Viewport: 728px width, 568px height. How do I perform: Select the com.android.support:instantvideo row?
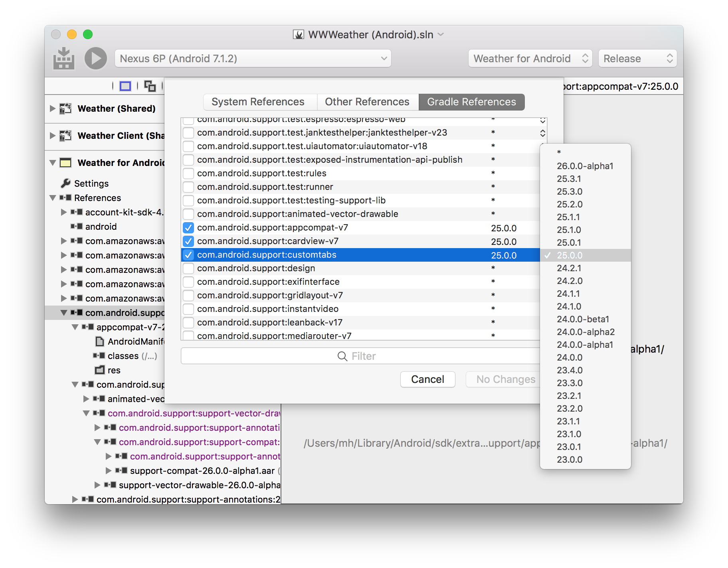coord(360,309)
